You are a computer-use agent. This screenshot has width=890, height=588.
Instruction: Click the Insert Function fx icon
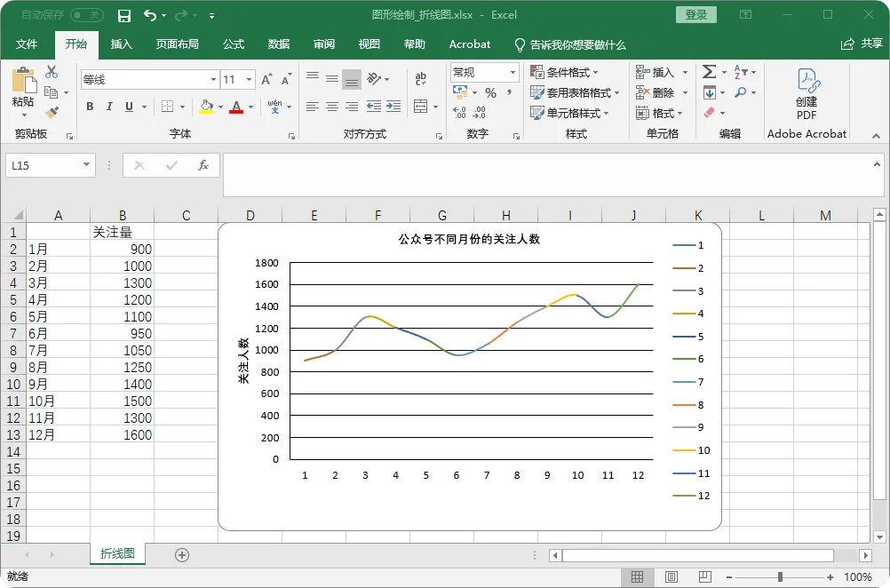(x=203, y=165)
